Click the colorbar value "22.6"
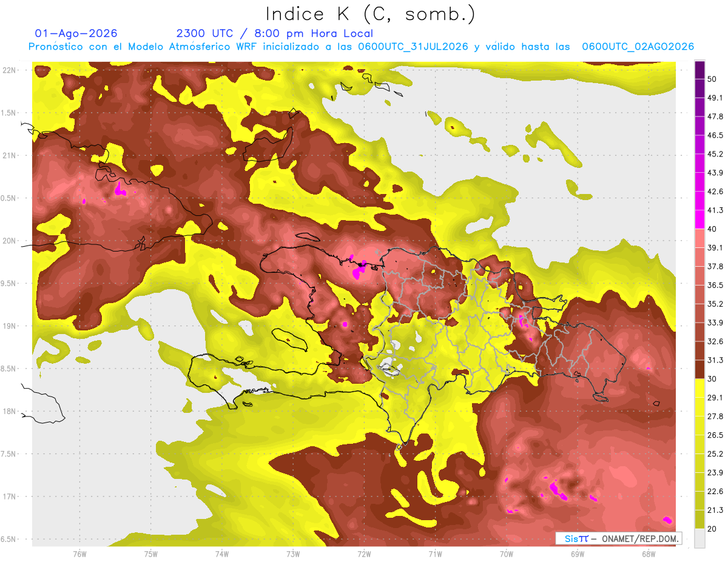The width and height of the screenshot is (728, 562). (x=715, y=492)
